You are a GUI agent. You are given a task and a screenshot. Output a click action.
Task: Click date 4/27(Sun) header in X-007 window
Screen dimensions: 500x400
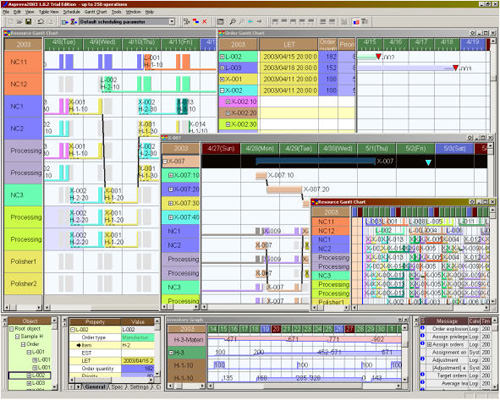pos(221,149)
